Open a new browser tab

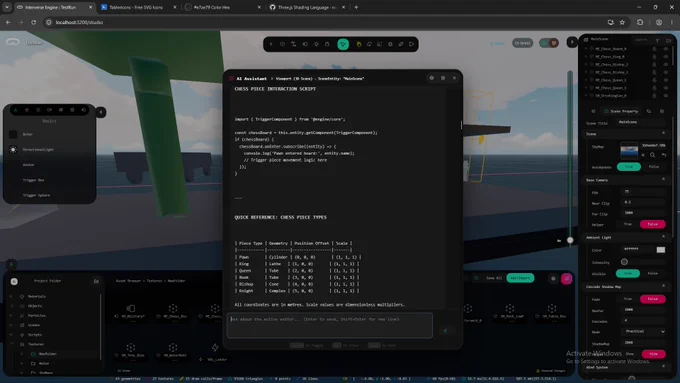(x=356, y=7)
